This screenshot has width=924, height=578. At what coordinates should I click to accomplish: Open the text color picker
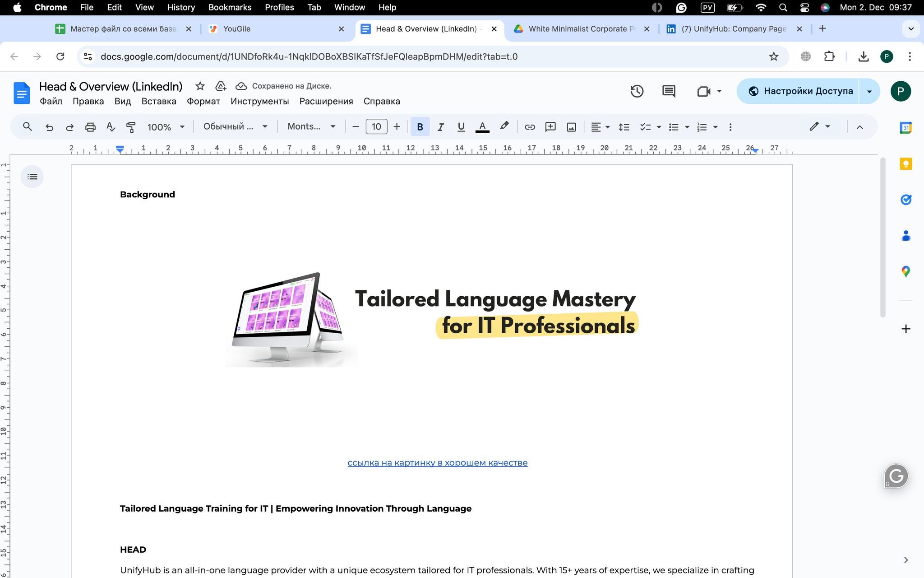(x=482, y=127)
